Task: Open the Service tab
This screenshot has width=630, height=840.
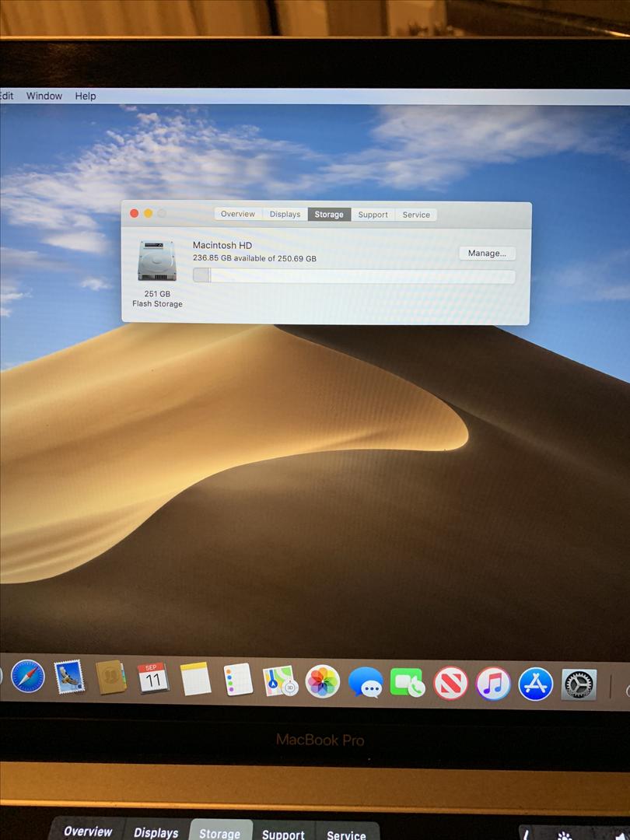Action: [x=416, y=215]
